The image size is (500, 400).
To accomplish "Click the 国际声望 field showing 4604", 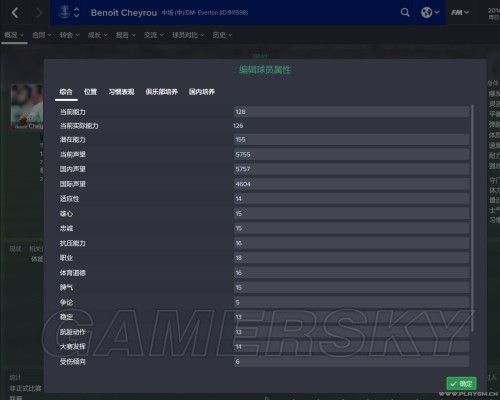I will (x=351, y=184).
